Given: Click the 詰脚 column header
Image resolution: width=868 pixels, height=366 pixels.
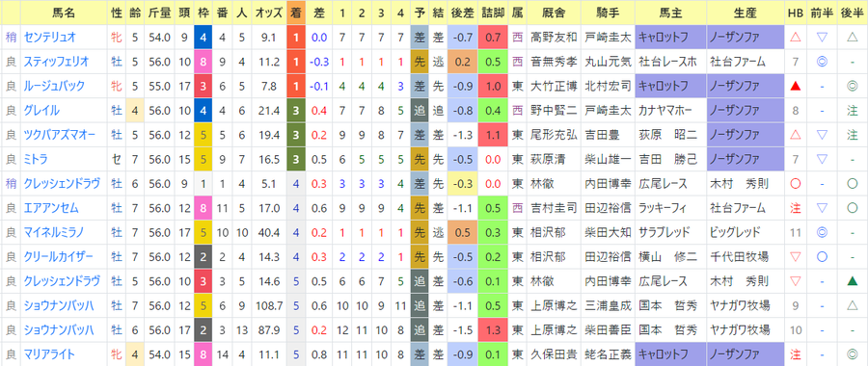Looking at the screenshot, I should tap(493, 13).
